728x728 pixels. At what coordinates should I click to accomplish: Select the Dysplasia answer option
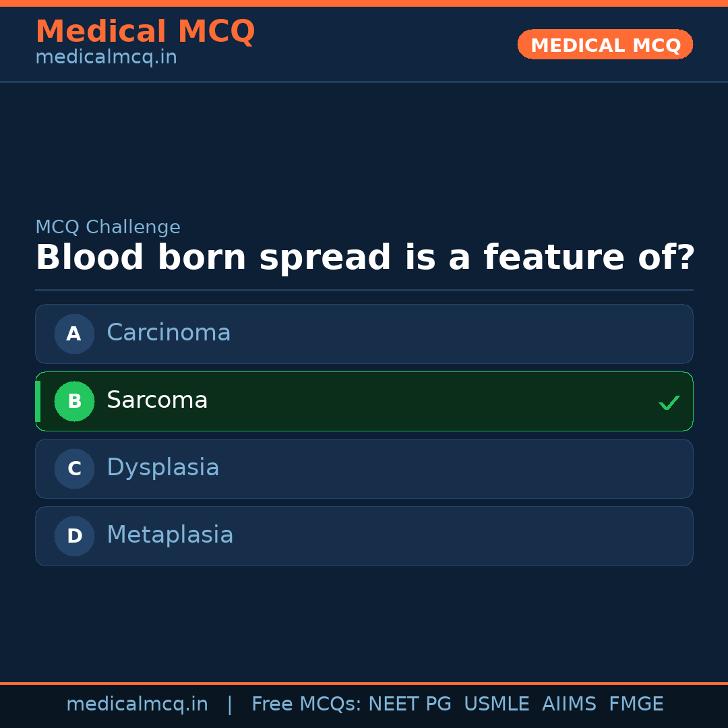364,468
